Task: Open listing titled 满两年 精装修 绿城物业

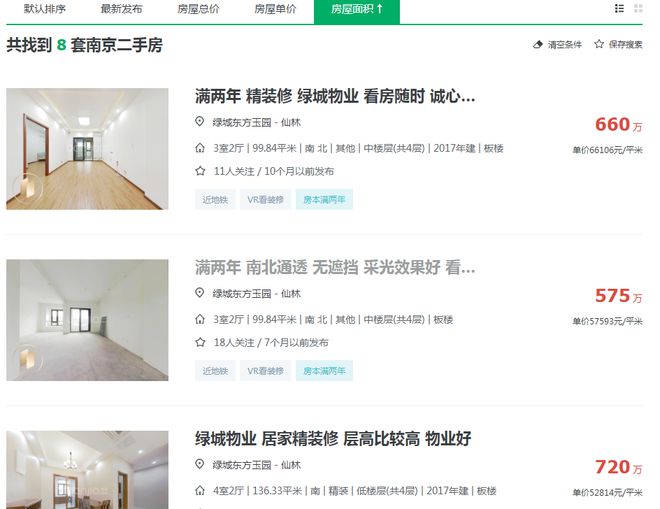Action: 335,96
